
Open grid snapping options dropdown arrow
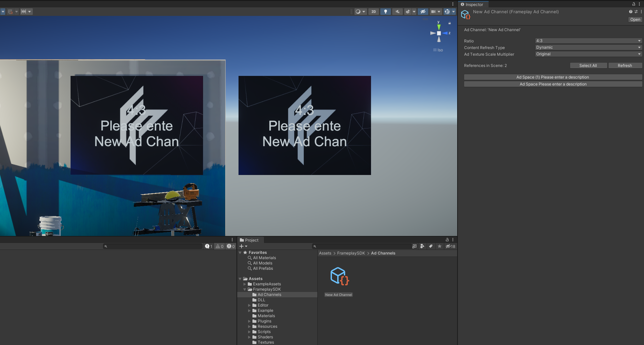(x=16, y=12)
